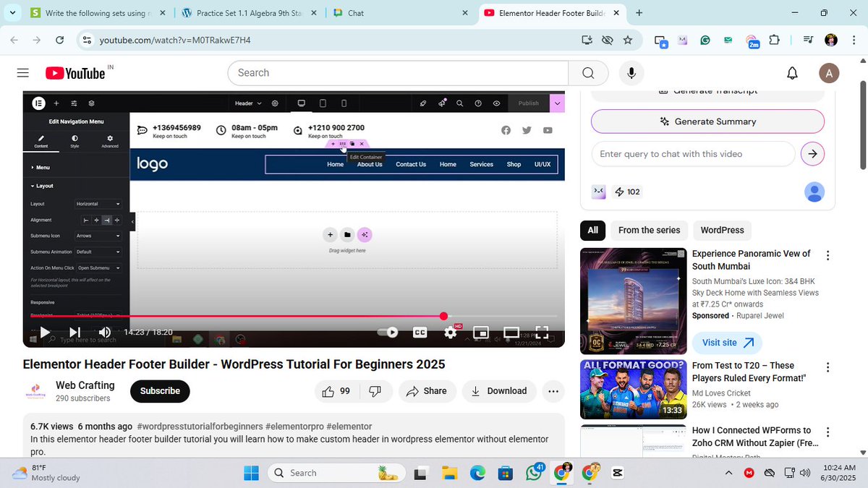Open a new browser tab

(x=639, y=13)
